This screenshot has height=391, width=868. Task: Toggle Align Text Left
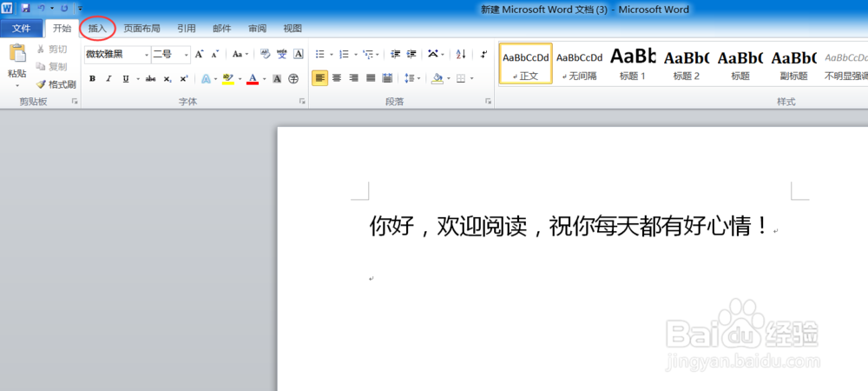click(320, 78)
